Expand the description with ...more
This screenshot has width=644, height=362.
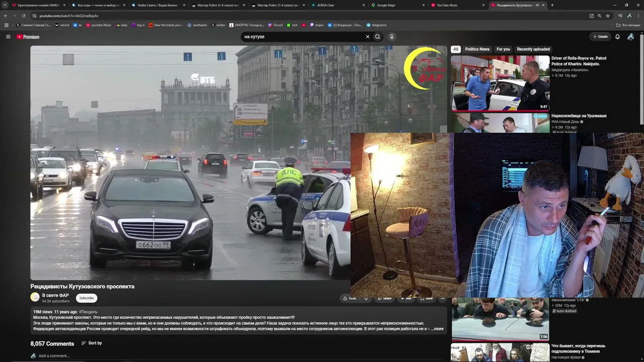point(437,329)
